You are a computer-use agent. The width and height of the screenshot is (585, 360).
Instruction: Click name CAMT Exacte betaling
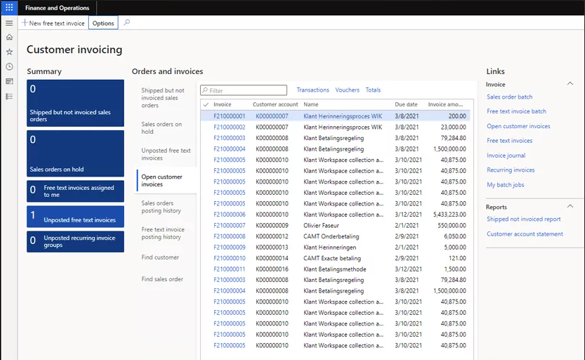(332, 258)
